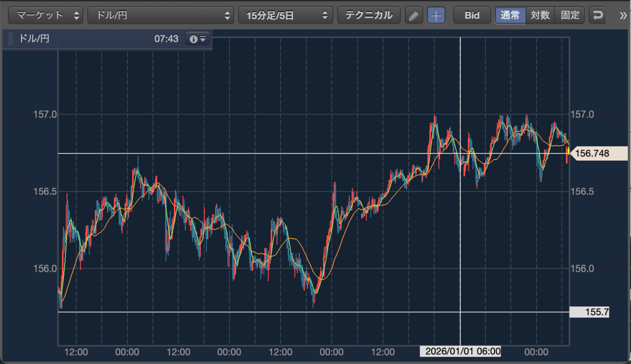
Task: Click the 155.7 horizontal line label
Action: point(589,312)
